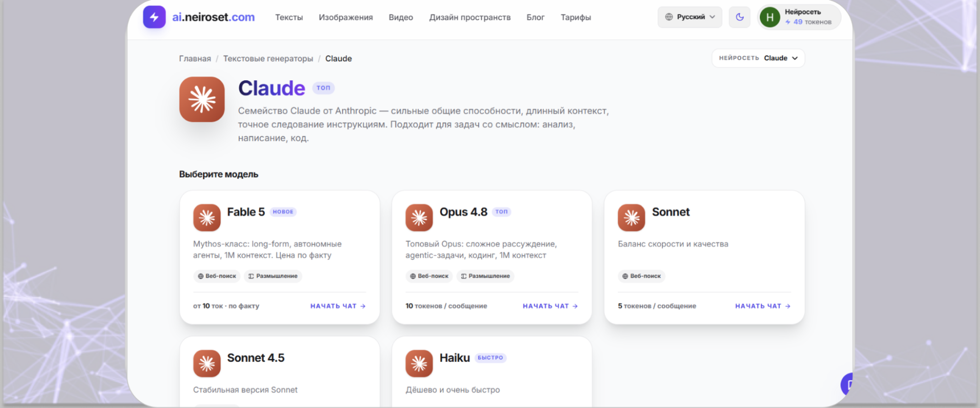Click Веб-поиск tag on Opus 4.8 card
Viewport: 980px width, 408px height.
(x=429, y=276)
